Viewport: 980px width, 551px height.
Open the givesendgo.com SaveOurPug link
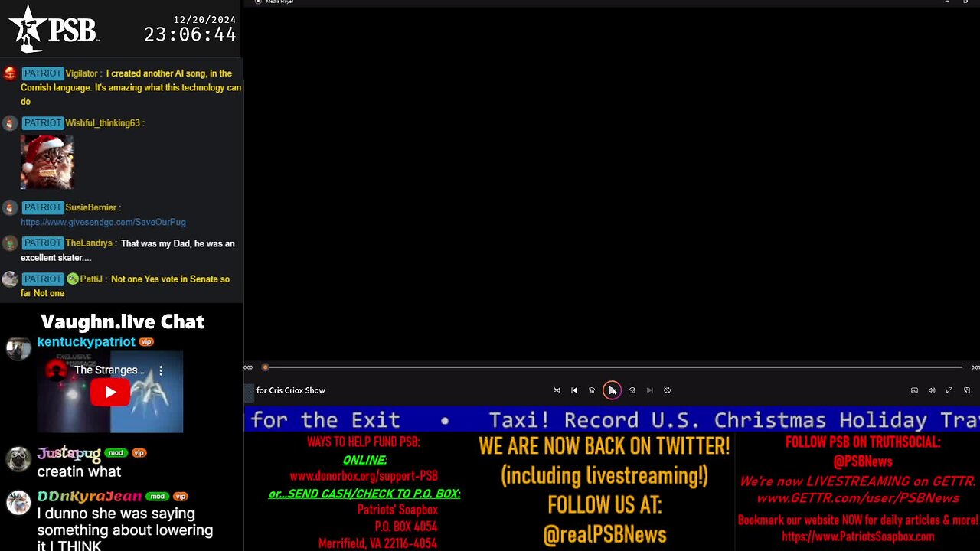click(x=103, y=222)
